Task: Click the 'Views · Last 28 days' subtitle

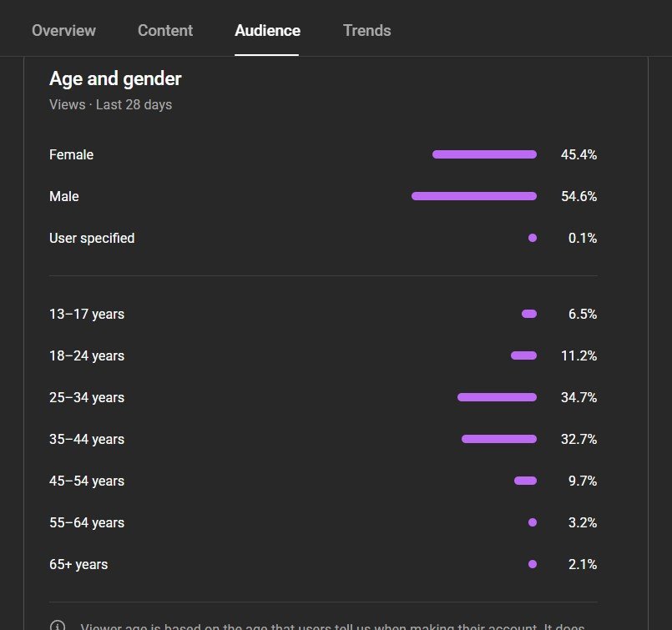Action: pyautogui.click(x=110, y=104)
